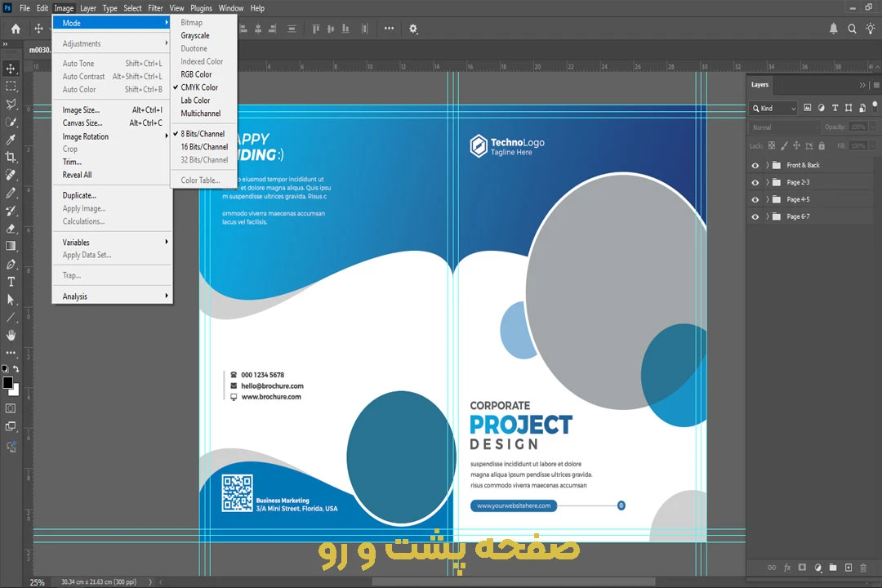The image size is (882, 588).
Task: Select the Horizontal Type tool
Action: click(x=11, y=282)
